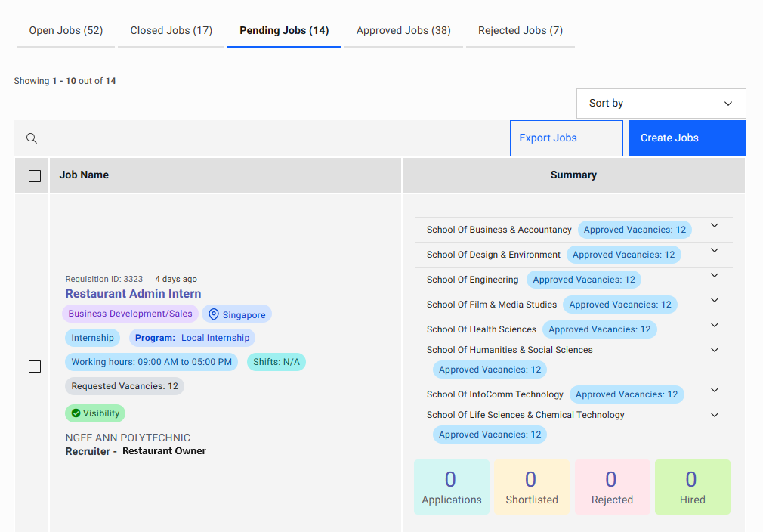This screenshot has width=763, height=532.
Task: Open the Sort by dropdown
Action: coord(661,104)
